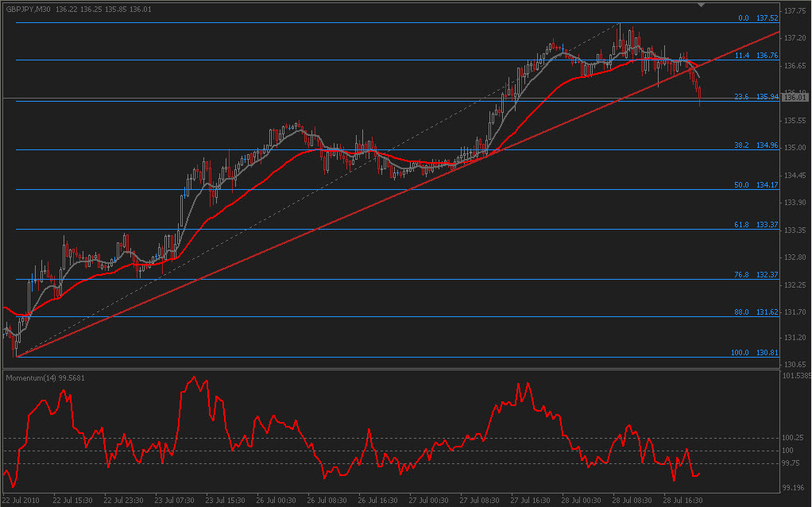Click the 27 Jul 08:30 time axis label
Viewport: 812px width, 507px height.
tap(480, 501)
